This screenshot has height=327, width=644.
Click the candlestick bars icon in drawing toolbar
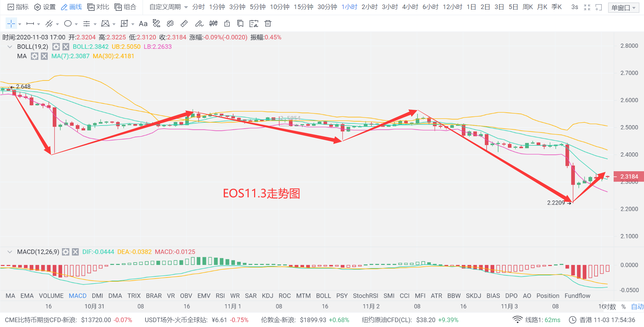(x=213, y=23)
